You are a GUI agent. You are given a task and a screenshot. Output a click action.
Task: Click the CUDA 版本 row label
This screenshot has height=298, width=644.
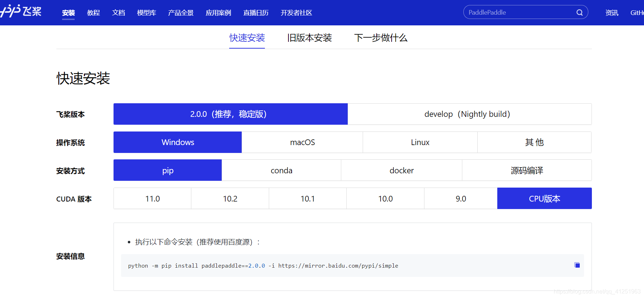[x=74, y=199]
